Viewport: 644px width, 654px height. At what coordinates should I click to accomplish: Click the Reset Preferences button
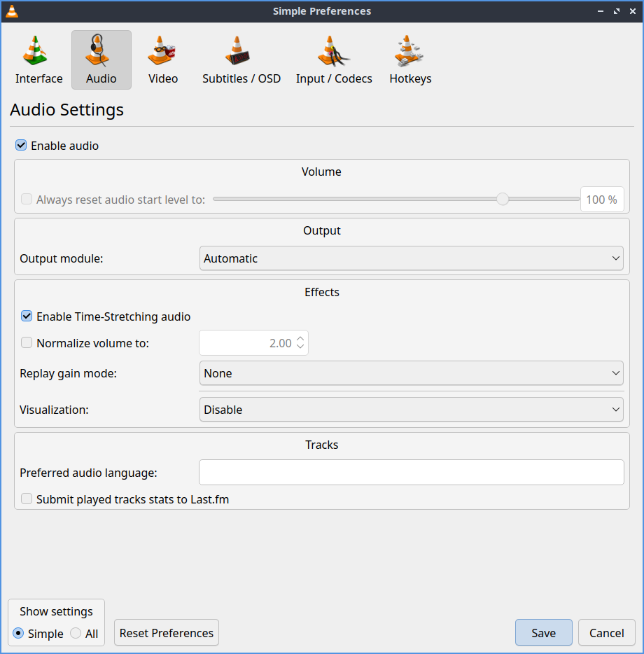167,633
